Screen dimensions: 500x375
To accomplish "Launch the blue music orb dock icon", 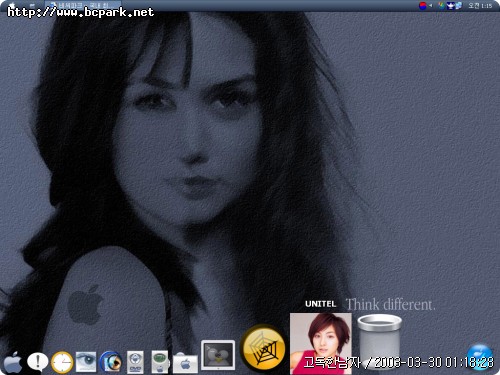I will pyautogui.click(x=480, y=357).
